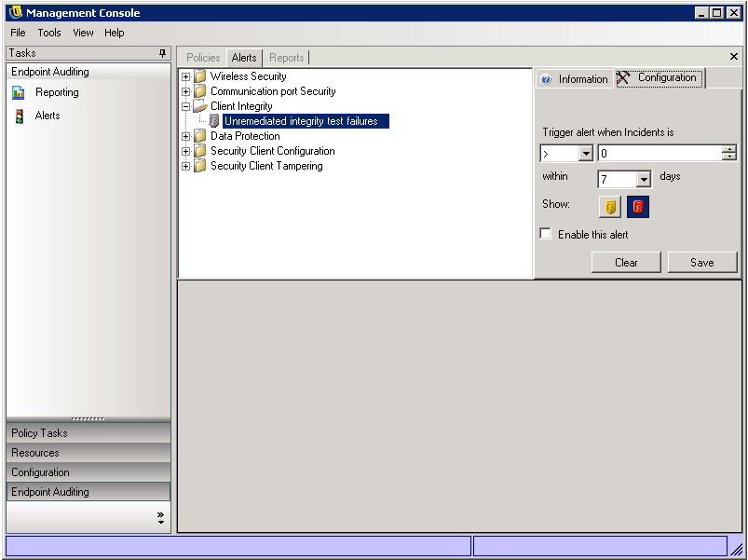
Task: Click the 'Communication port Security' tree label
Action: pos(273,91)
